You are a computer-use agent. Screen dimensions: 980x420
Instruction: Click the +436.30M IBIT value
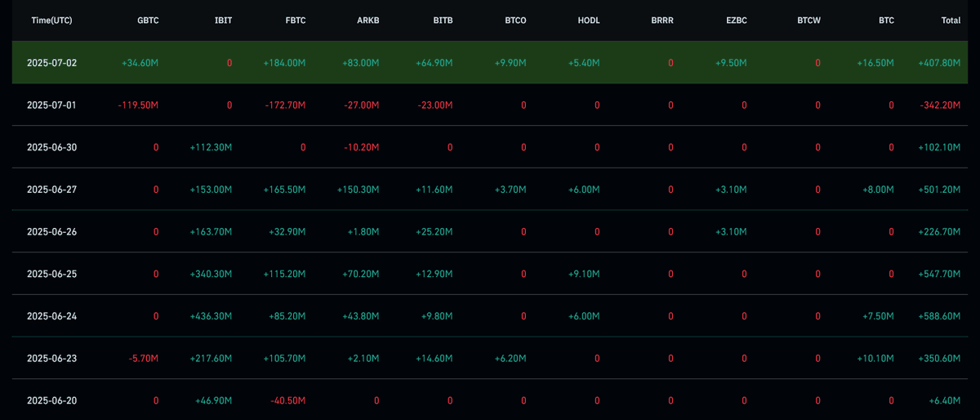point(211,316)
